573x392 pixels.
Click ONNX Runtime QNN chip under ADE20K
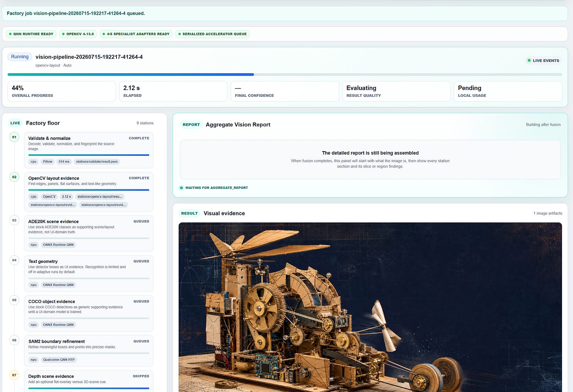58,245
